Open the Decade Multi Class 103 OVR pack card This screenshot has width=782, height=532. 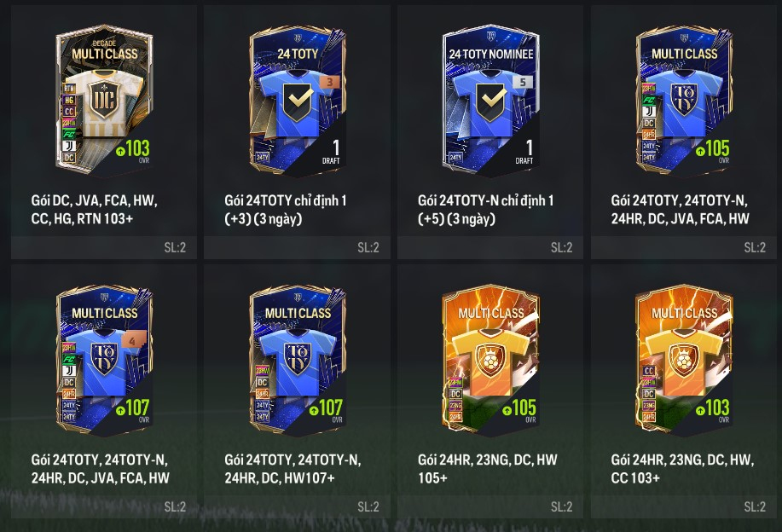104,100
